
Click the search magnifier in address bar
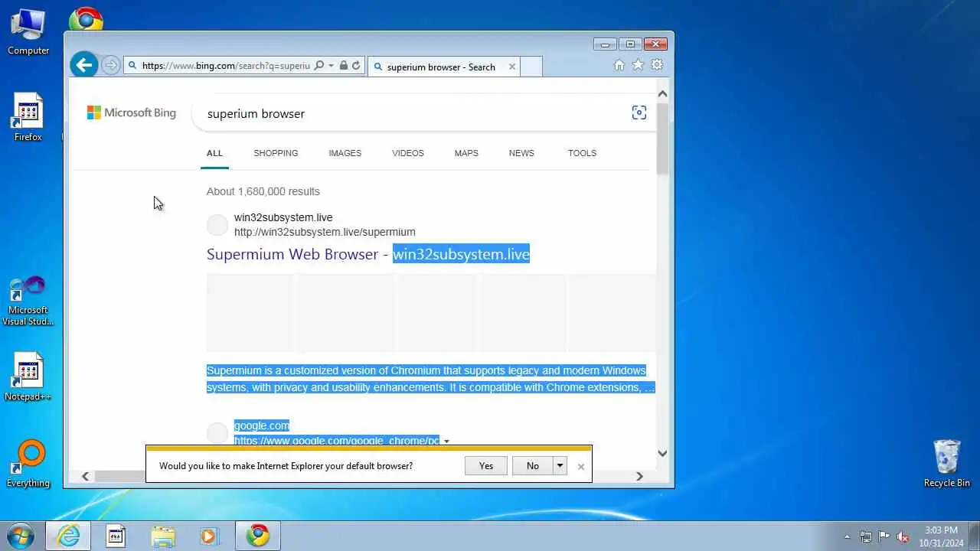pyautogui.click(x=319, y=66)
